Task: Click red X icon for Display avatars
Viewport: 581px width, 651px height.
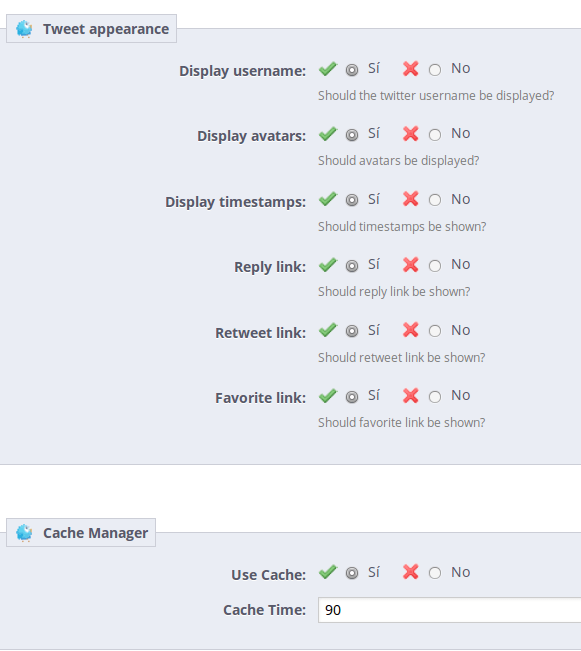Action: click(410, 134)
